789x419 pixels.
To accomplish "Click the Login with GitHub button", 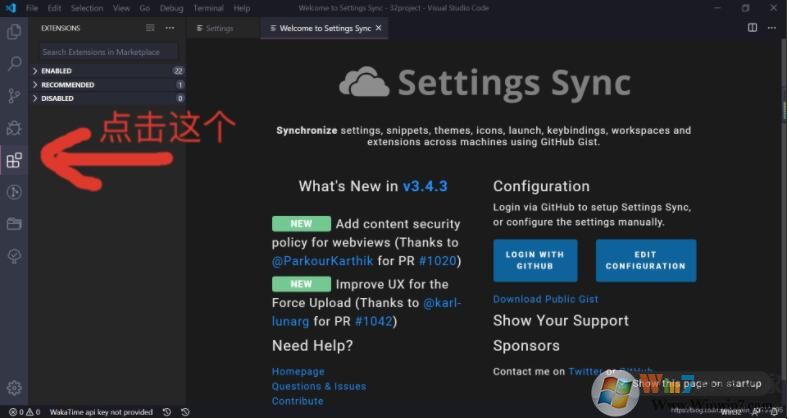I will click(535, 260).
